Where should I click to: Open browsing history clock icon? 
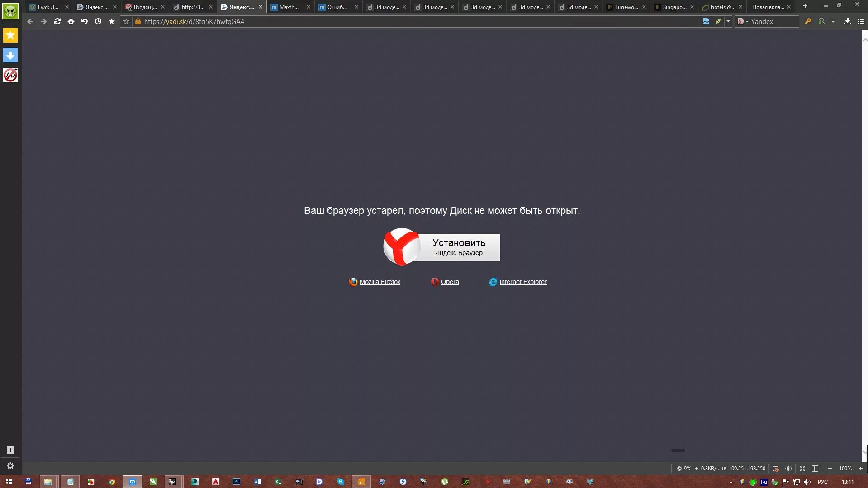point(98,21)
